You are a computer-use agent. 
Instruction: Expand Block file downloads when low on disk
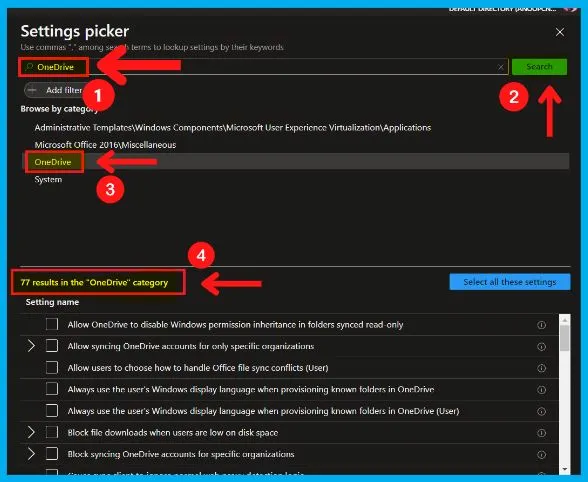(x=31, y=432)
